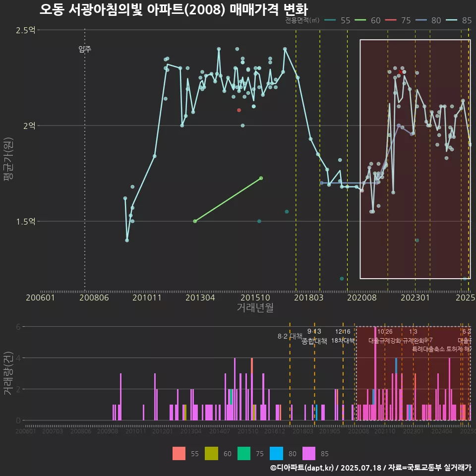Click 200908 tick label on volume chart
The image size is (476, 476).
click(108, 431)
